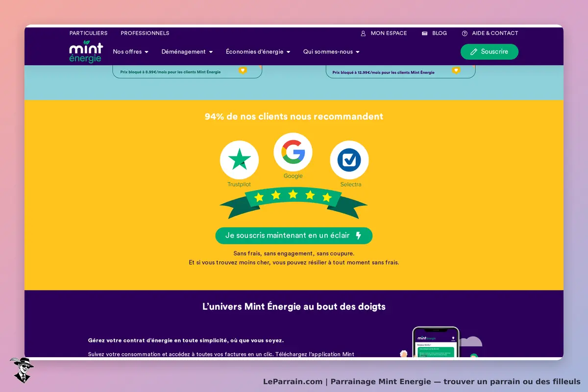
Task: Expand the Déménagement menu
Action: point(187,51)
